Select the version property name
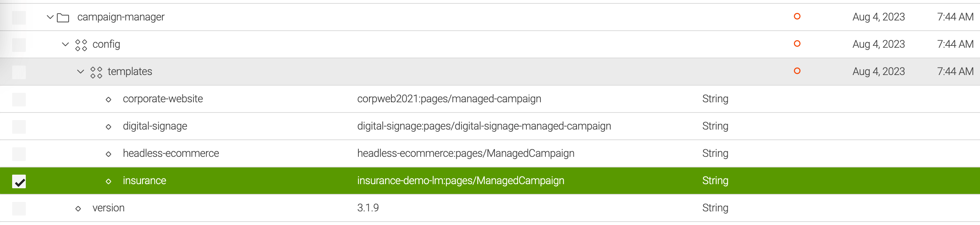This screenshot has width=980, height=225. pyautogui.click(x=108, y=208)
